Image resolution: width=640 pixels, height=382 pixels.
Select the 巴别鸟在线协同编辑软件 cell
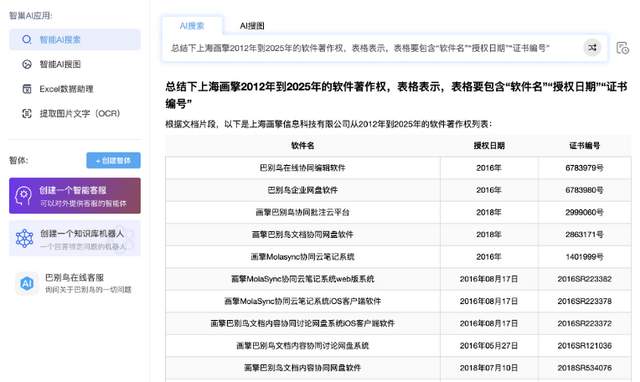click(302, 168)
